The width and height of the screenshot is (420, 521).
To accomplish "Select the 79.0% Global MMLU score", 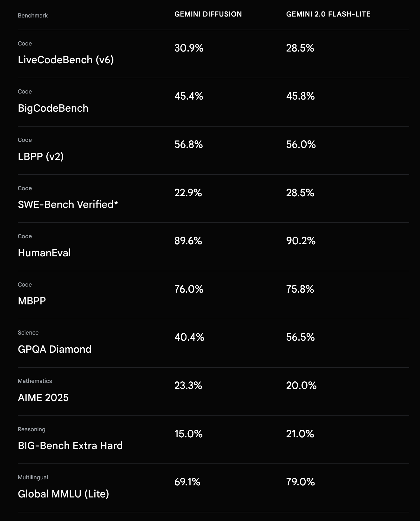I will [300, 482].
